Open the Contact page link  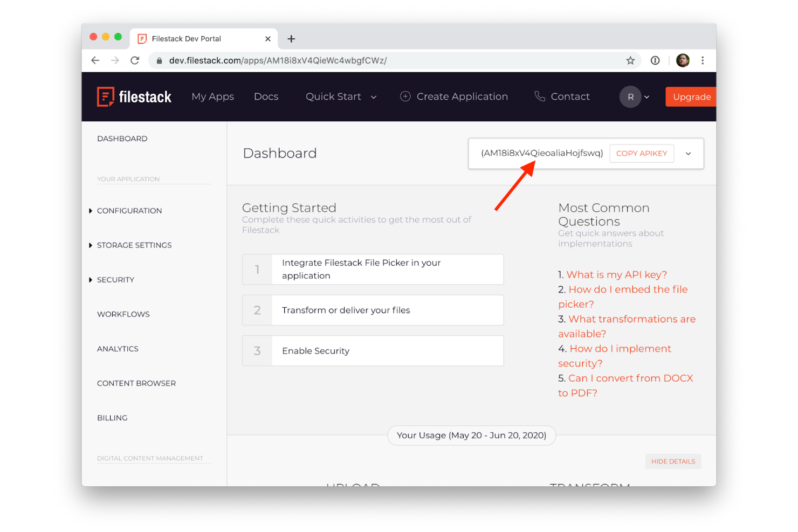(570, 96)
